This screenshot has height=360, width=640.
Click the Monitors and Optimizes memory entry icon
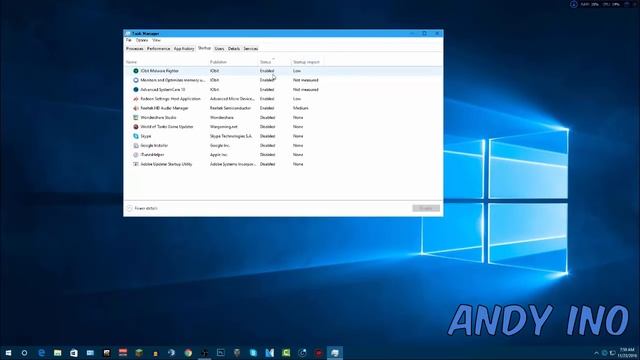tap(136, 80)
